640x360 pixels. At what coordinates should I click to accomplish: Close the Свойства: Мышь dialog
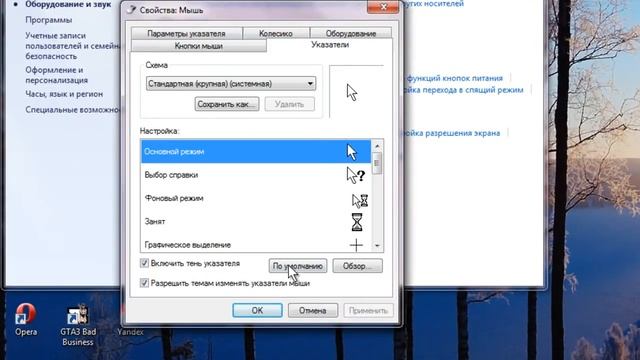[383, 7]
